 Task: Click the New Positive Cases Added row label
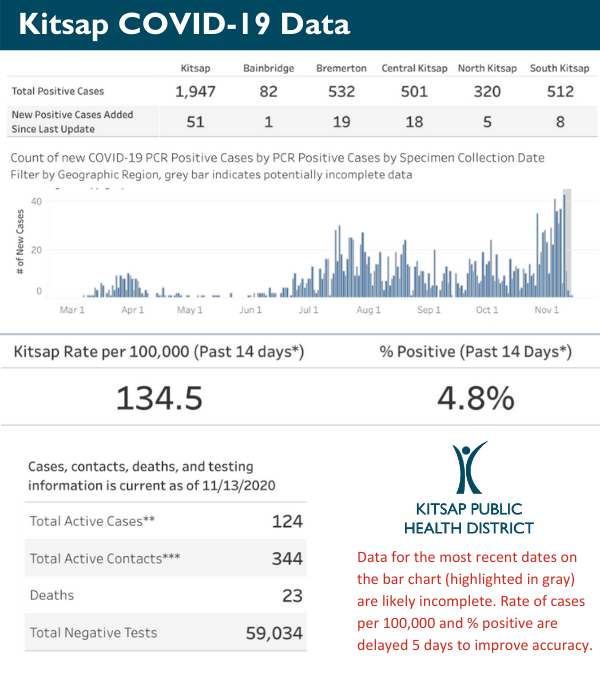[x=72, y=122]
